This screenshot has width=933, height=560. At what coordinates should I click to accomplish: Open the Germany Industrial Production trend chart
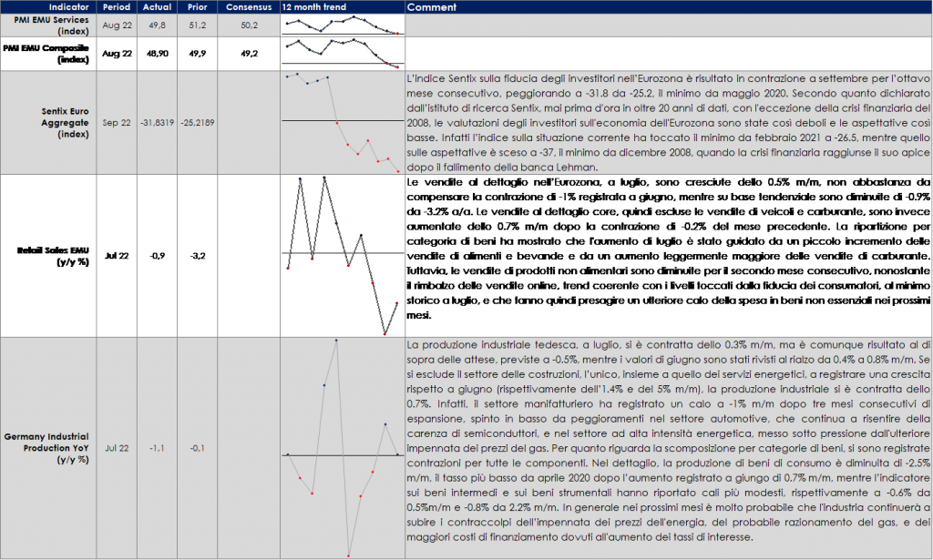(342, 448)
